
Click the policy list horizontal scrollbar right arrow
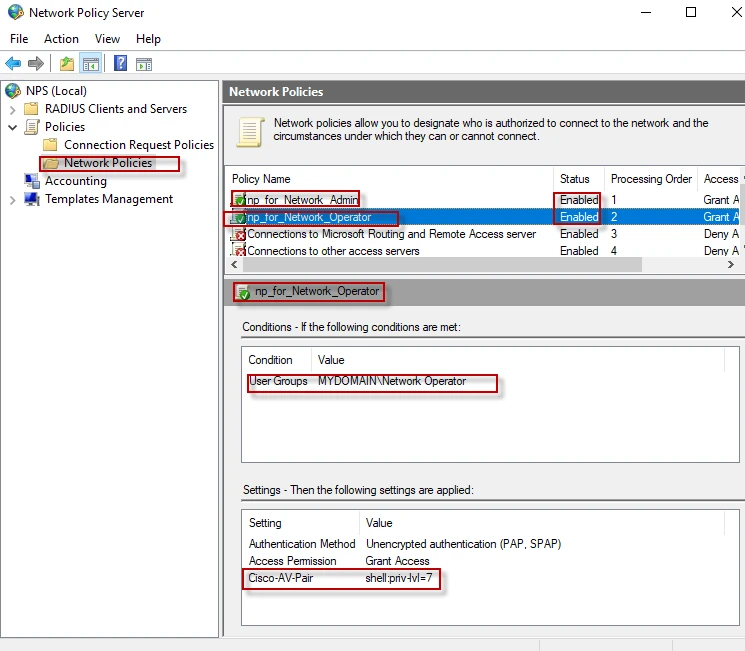click(x=731, y=265)
